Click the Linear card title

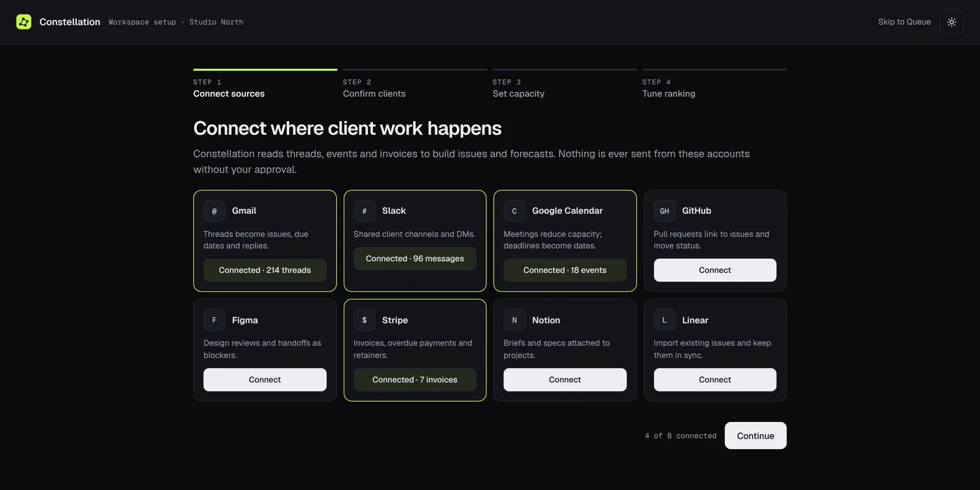(x=695, y=320)
